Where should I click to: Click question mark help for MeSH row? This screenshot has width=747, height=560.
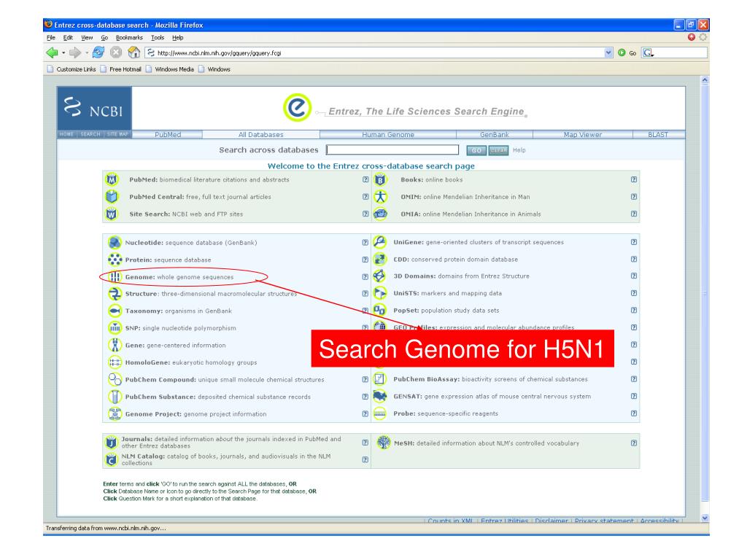tap(634, 443)
